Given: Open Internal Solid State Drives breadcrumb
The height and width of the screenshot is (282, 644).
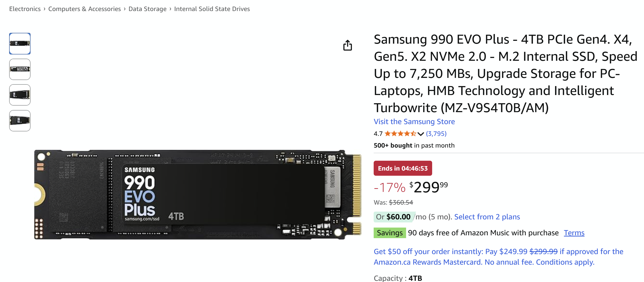Looking at the screenshot, I should (x=212, y=9).
